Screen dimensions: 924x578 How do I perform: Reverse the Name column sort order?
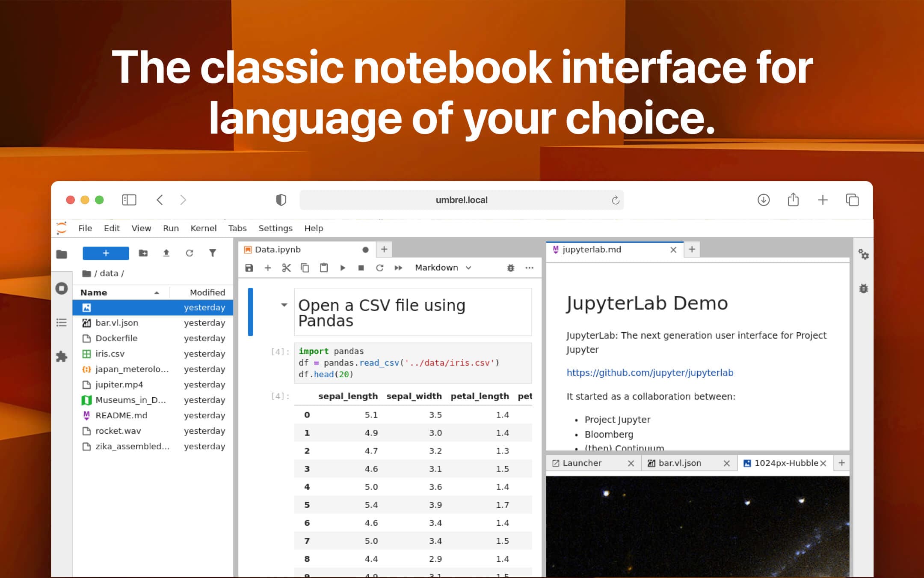(156, 292)
